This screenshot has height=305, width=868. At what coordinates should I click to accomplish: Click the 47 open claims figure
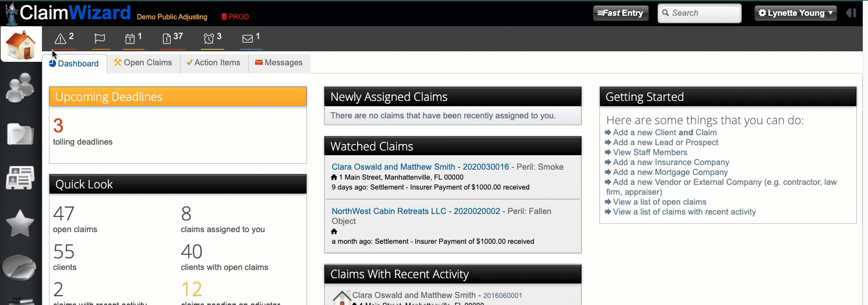(63, 213)
